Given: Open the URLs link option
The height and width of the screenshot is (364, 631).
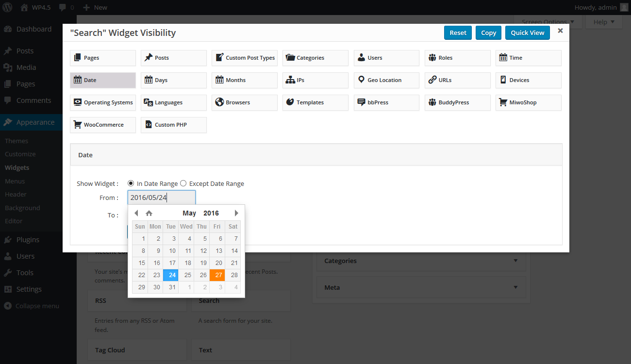Looking at the screenshot, I should pos(457,80).
